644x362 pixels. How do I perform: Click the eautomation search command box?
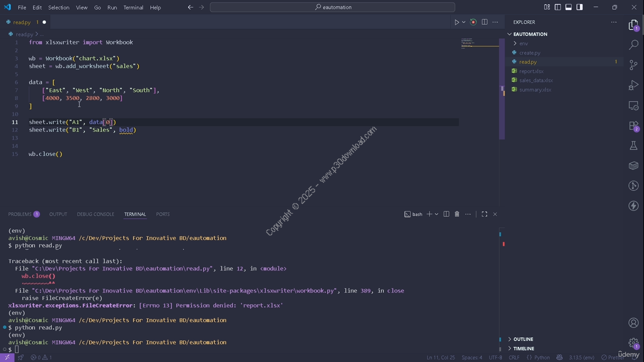[x=333, y=7]
